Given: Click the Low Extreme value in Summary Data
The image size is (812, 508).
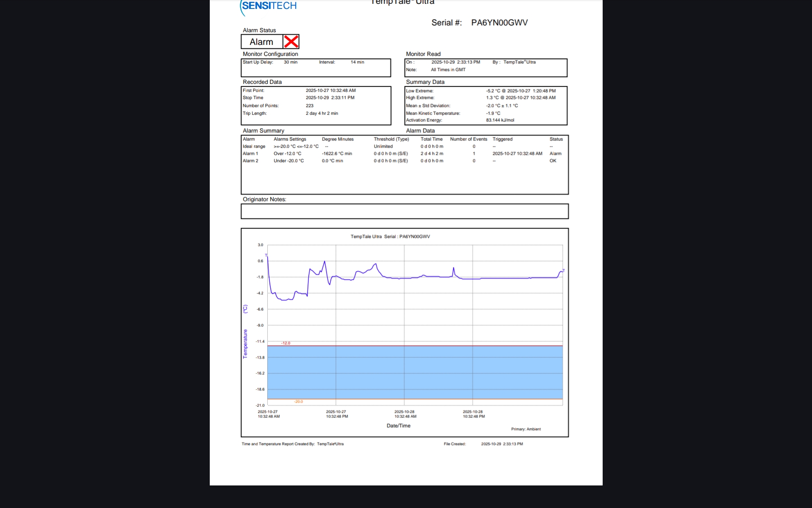Looking at the screenshot, I should tap(521, 91).
